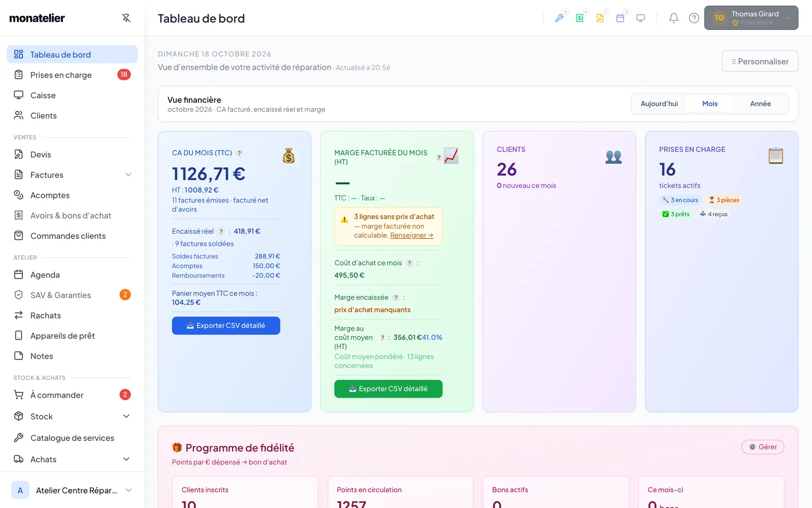812x508 pixels.
Task: Open SAV & Garanties in the sidebar
Action: pos(72,295)
